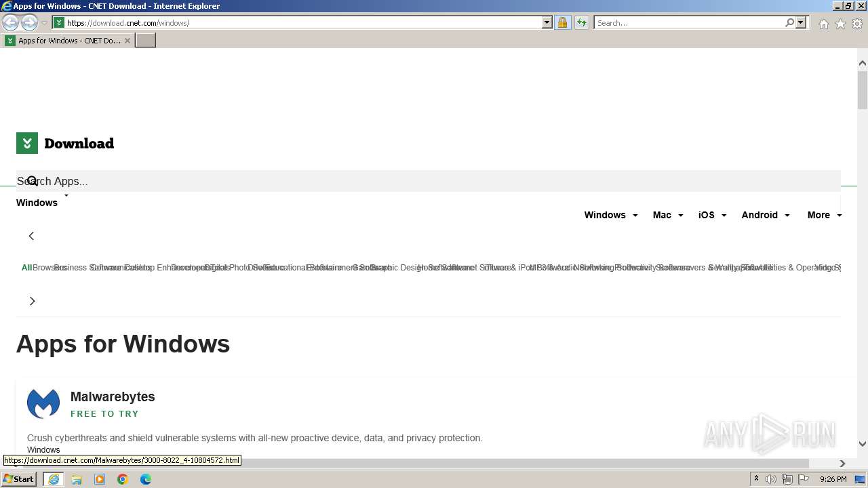Open the File Explorer taskbar icon

pyautogui.click(x=77, y=479)
